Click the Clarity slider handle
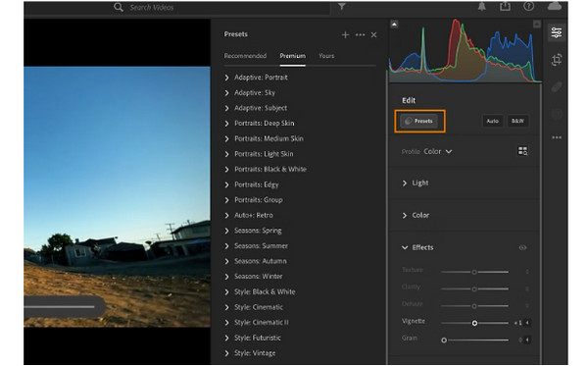This screenshot has height=366, width=588. pyautogui.click(x=474, y=289)
